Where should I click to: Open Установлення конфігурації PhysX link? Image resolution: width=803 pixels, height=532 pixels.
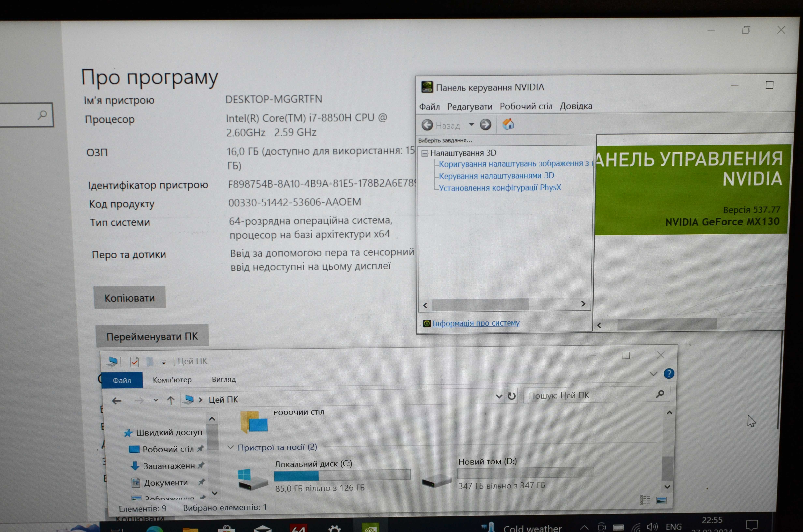[500, 188]
